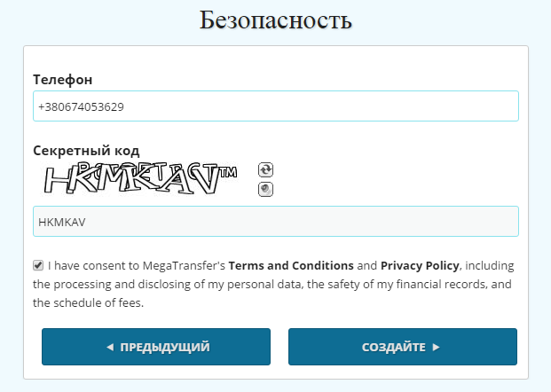Focus the Секретный код input containing HKMKAV
The width and height of the screenshot is (551, 392).
coord(276,222)
